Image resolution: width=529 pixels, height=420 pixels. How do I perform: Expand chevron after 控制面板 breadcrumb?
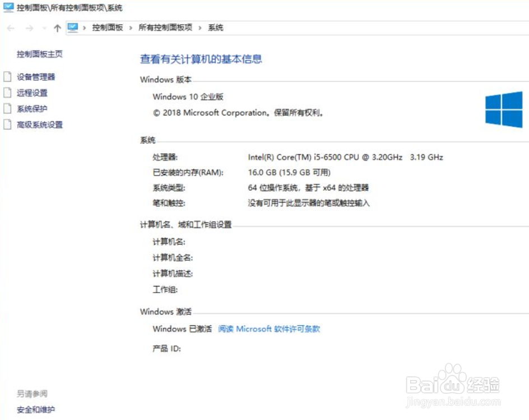tap(131, 28)
